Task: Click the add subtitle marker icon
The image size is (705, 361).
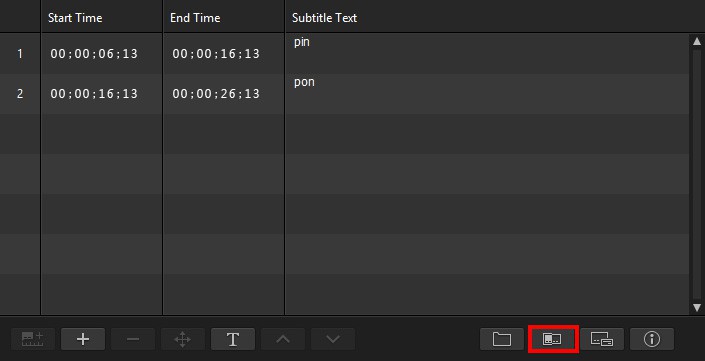Action: point(33,339)
